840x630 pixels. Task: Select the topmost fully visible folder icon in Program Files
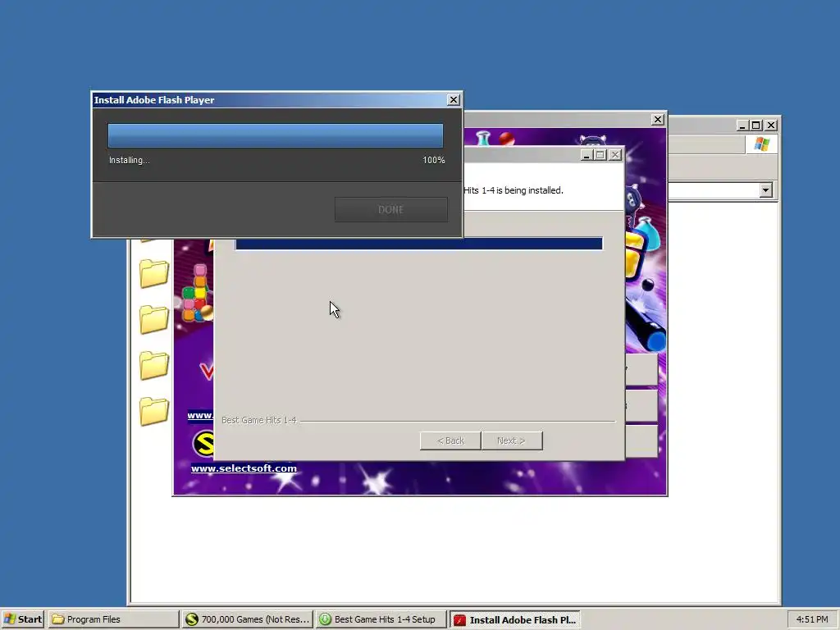click(x=154, y=273)
